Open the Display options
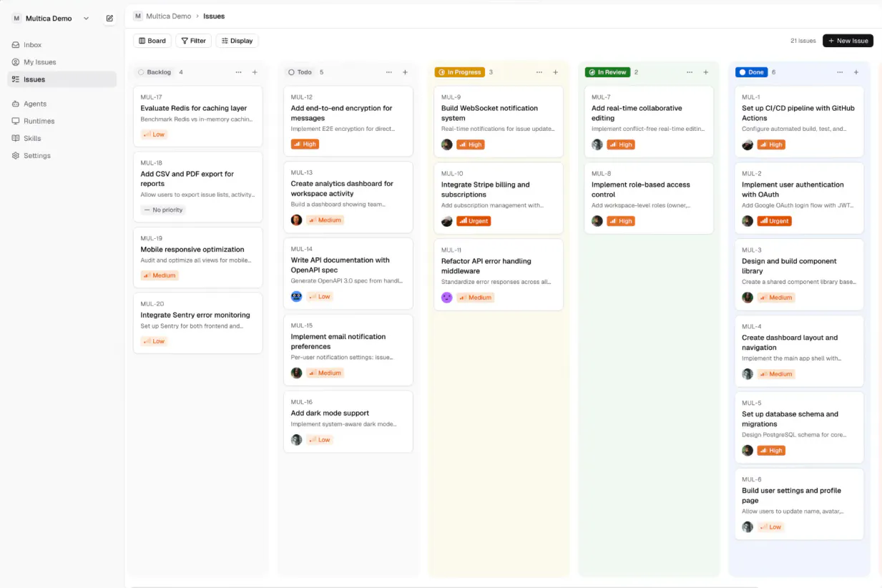Viewport: 882px width, 588px height. click(x=237, y=41)
